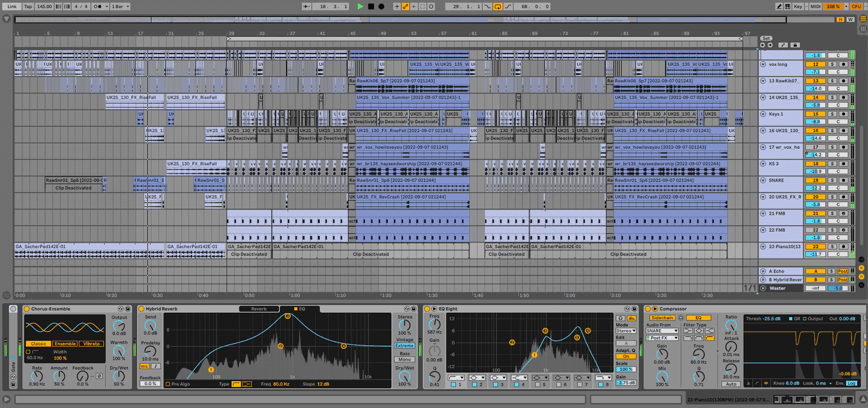The width and height of the screenshot is (868, 408).
Task: Toggle the computer MIDI keyboard icon
Action: coord(787,6)
